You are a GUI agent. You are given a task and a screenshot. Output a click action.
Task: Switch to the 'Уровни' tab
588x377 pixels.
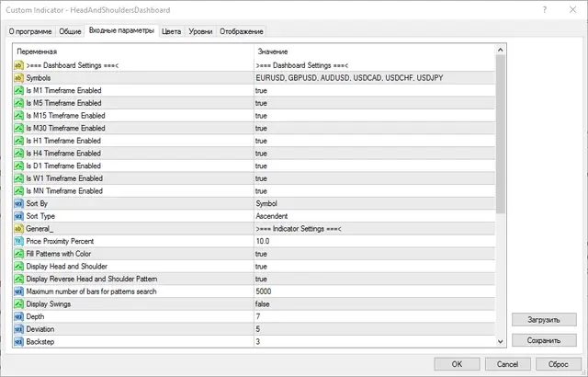[x=200, y=31]
